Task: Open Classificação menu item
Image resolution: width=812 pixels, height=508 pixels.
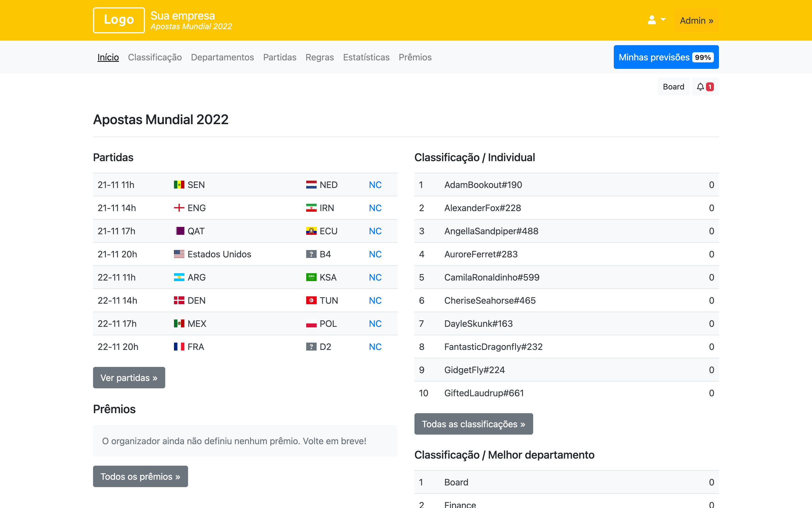Action: 155,57
